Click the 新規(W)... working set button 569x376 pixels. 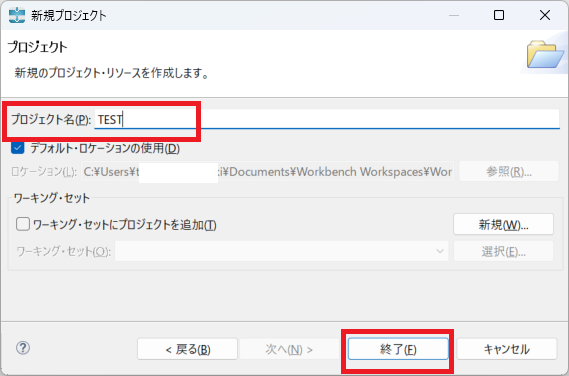[503, 224]
